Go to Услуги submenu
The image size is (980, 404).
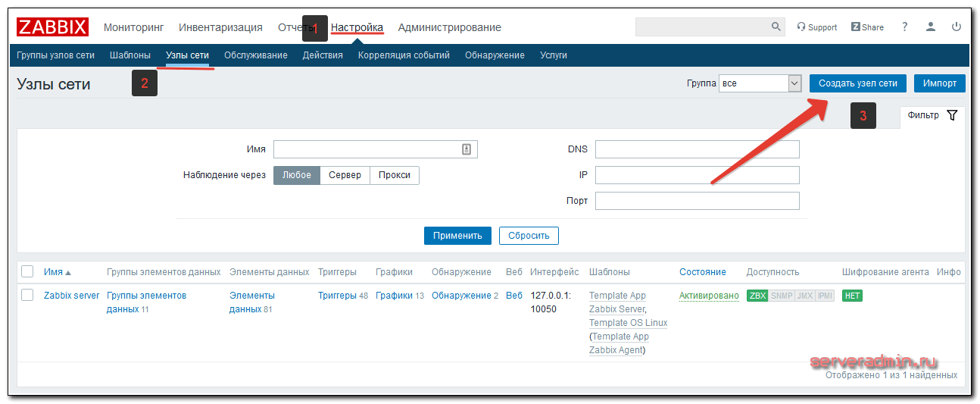(x=554, y=55)
